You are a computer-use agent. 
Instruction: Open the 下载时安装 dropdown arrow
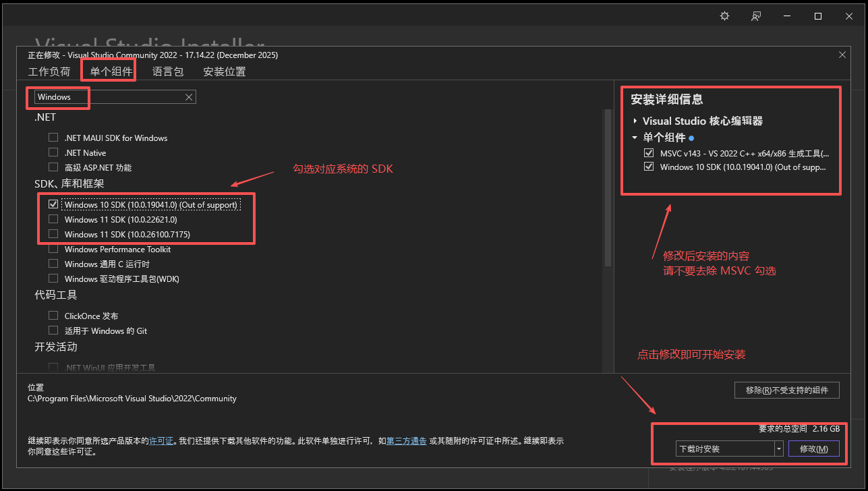tap(779, 449)
